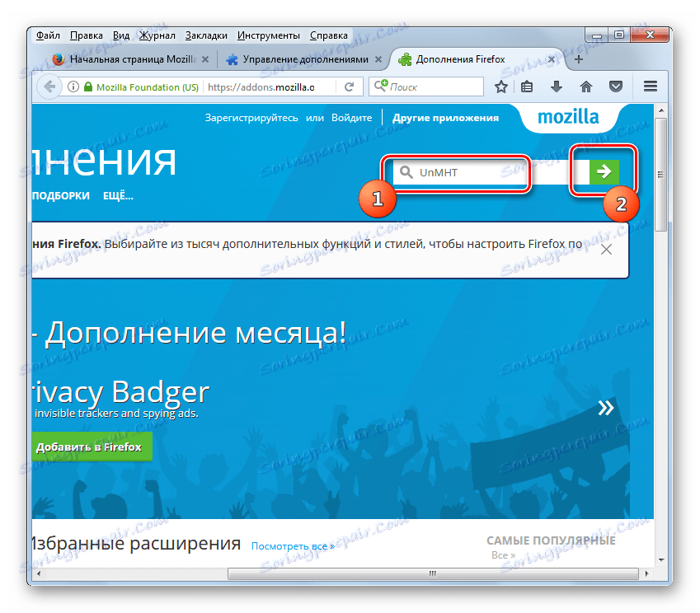Screen dimensions: 700x613
Task: Click the green padlock security icon
Action: coord(88,87)
